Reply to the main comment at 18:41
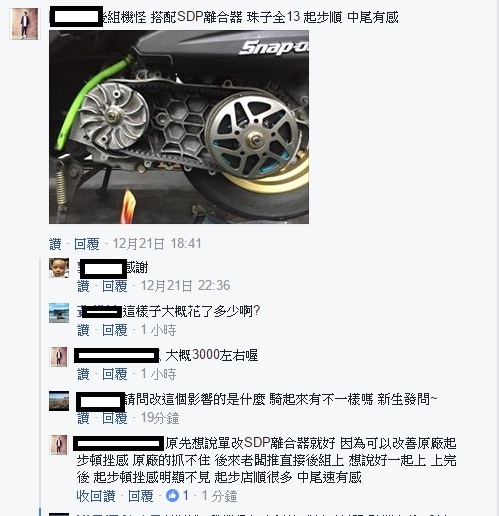The height and width of the screenshot is (516, 499). (x=87, y=244)
